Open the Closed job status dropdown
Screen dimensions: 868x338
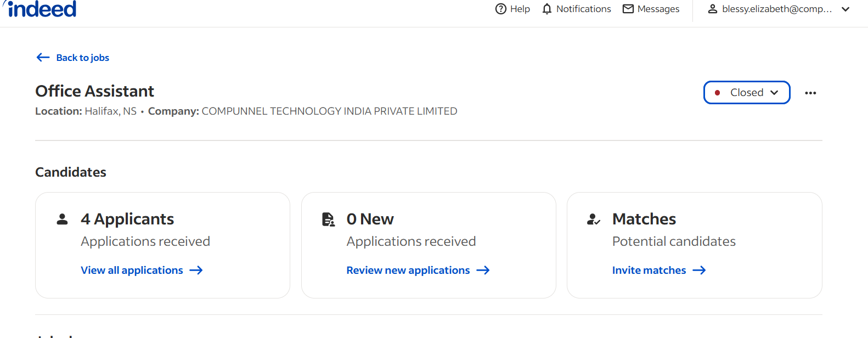[x=747, y=92]
